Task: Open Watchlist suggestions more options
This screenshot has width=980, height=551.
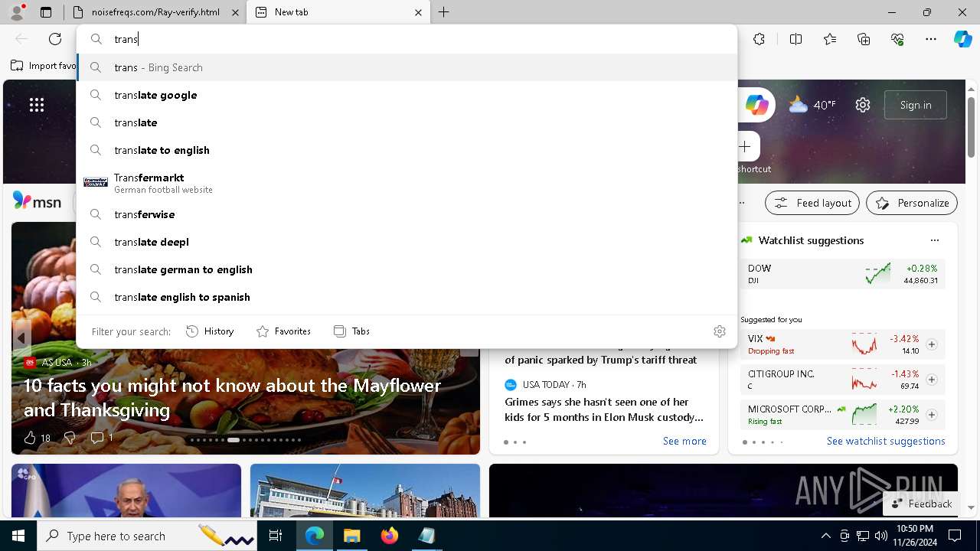Action: click(934, 240)
